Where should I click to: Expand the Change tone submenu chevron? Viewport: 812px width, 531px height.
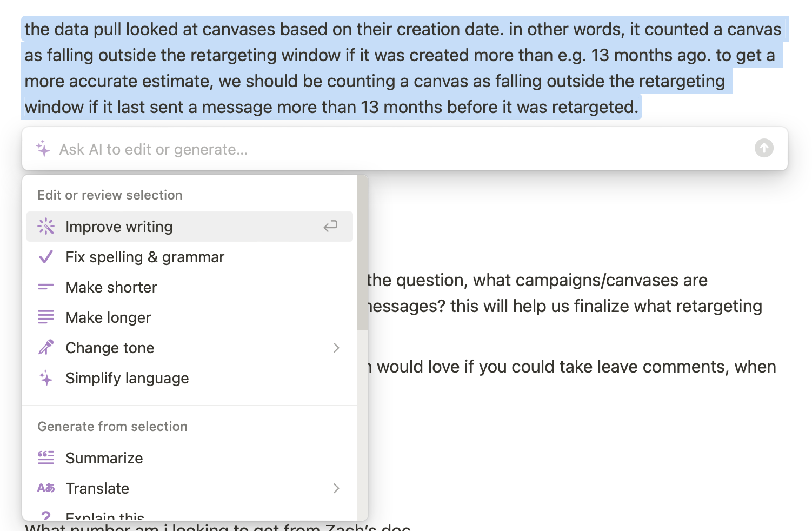point(336,348)
